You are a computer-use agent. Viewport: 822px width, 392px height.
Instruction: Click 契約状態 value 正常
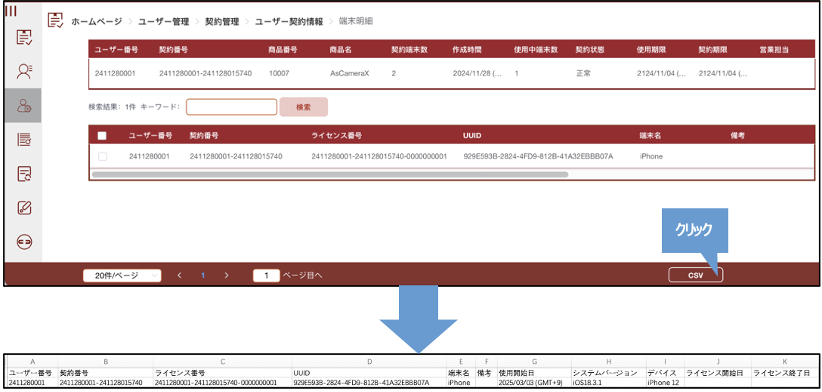click(x=583, y=74)
